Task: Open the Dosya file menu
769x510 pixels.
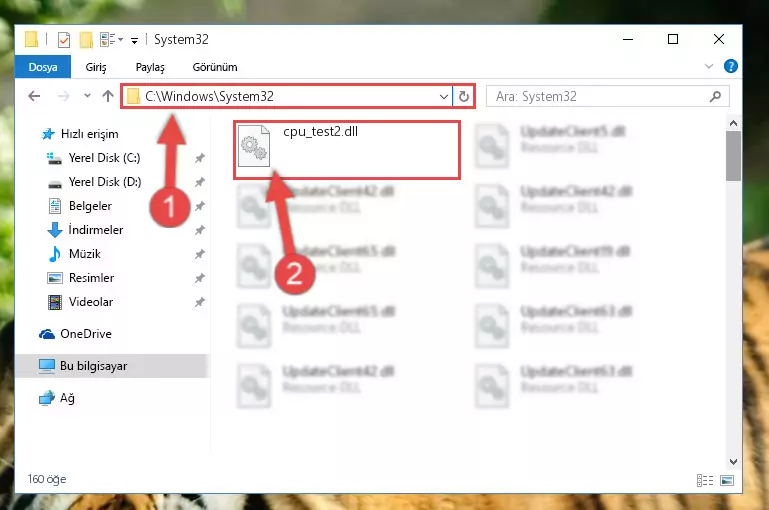Action: coord(43,67)
